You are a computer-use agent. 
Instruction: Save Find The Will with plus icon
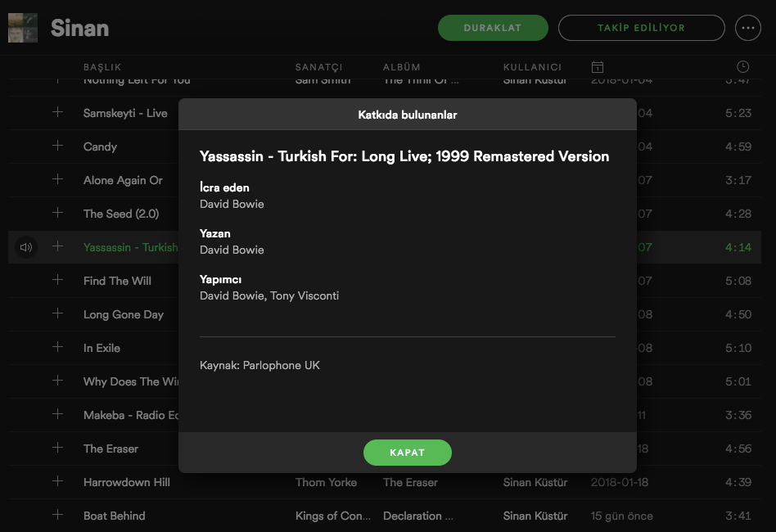point(57,281)
